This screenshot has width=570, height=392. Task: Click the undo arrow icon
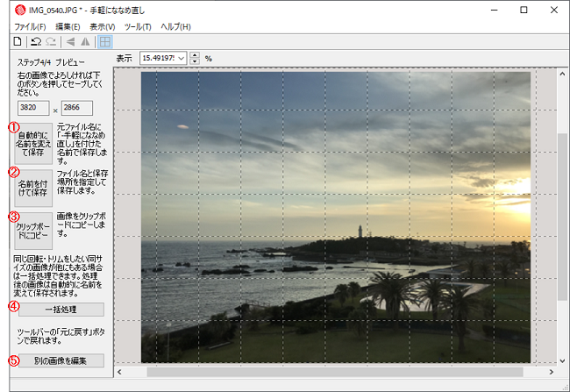tap(36, 41)
